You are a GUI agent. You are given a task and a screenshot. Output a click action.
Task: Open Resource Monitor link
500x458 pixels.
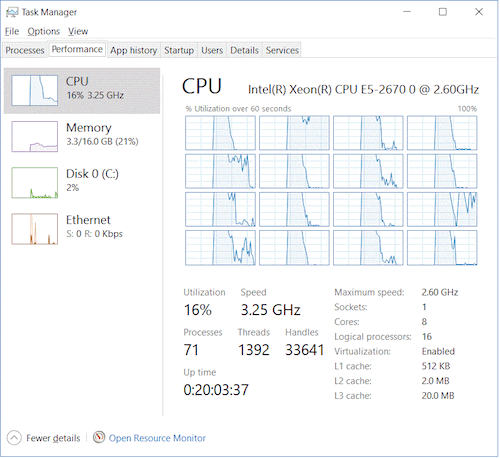(x=157, y=438)
